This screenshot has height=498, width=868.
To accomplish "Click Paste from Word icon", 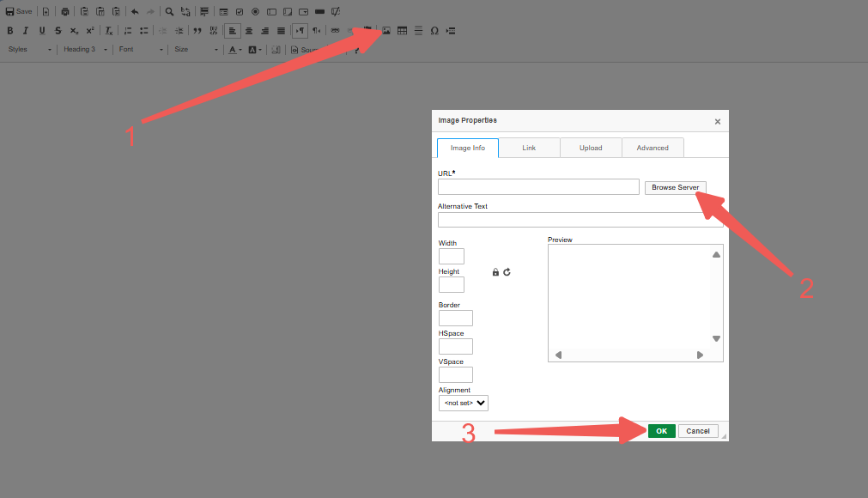I will click(x=116, y=12).
